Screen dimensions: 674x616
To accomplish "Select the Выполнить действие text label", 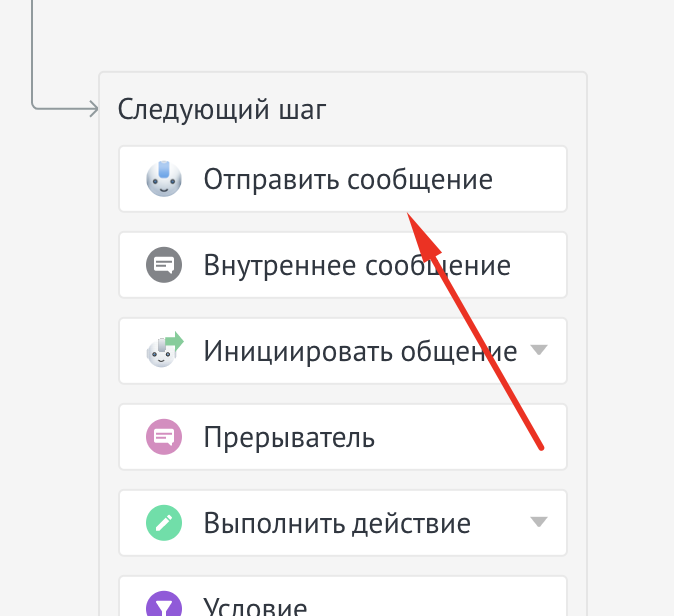I will (337, 524).
